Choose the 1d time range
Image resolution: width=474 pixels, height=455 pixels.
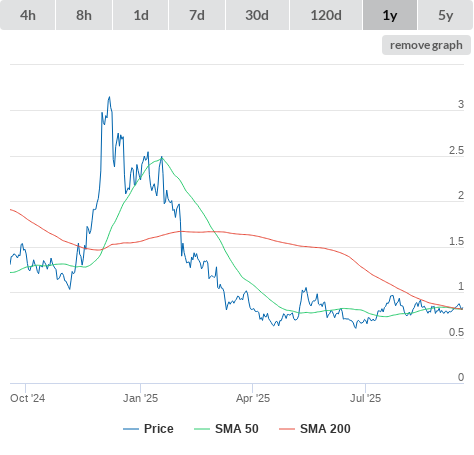(141, 15)
